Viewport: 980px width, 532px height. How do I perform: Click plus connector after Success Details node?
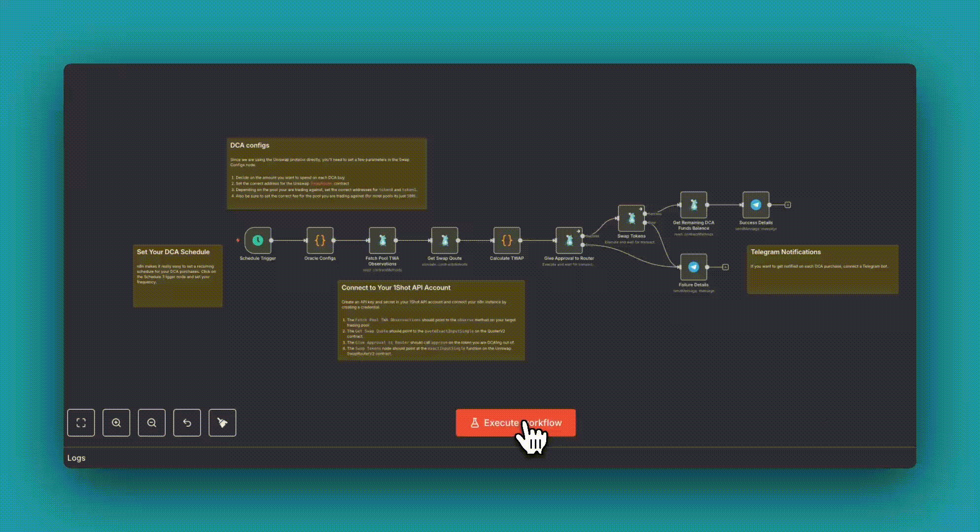pos(788,205)
